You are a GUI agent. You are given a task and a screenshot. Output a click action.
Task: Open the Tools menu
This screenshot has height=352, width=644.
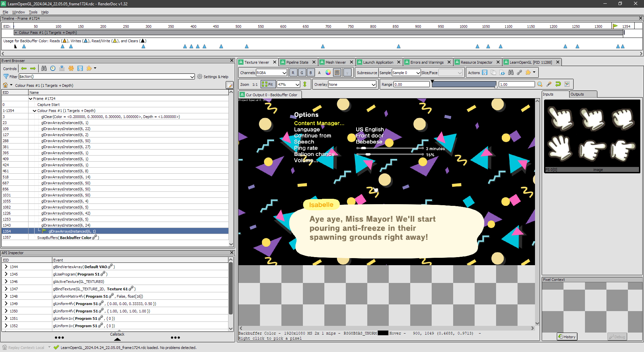pos(33,12)
